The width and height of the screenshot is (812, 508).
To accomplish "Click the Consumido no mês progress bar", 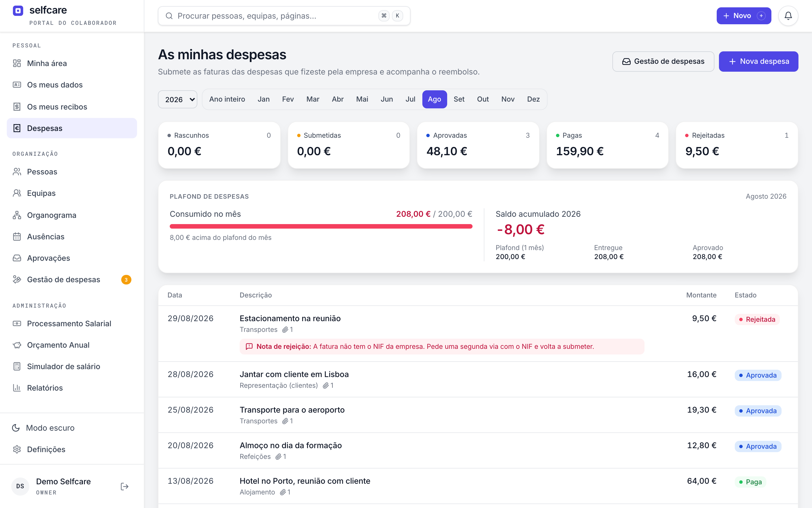I will [x=321, y=226].
